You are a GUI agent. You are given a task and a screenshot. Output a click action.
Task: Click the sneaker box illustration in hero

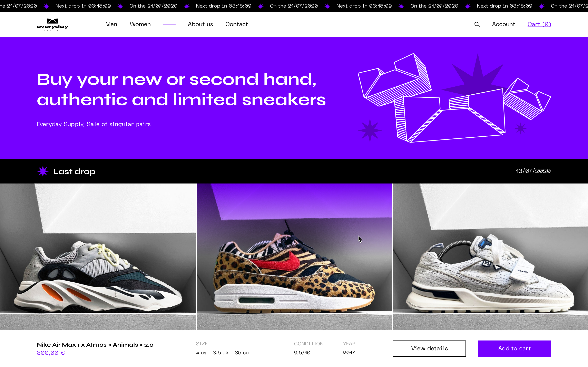454,98
